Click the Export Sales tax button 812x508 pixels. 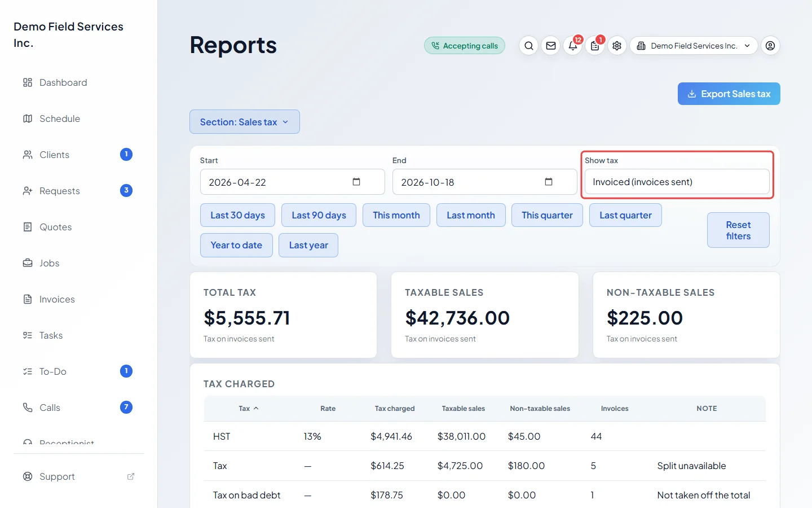729,94
